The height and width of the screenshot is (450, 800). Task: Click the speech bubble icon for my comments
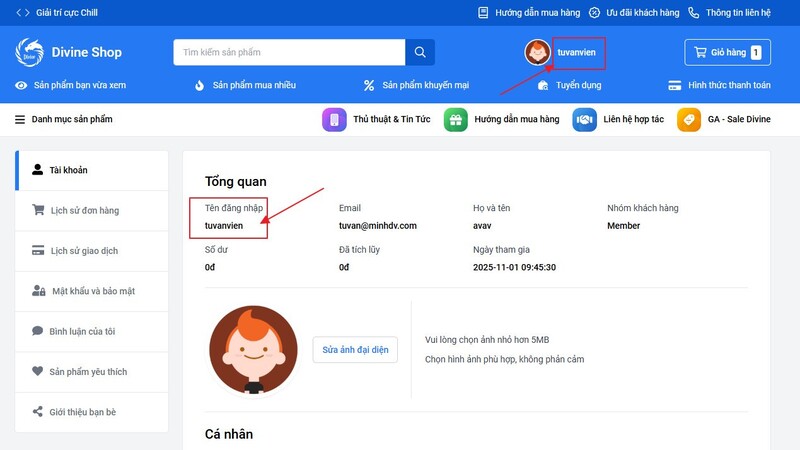coord(37,331)
